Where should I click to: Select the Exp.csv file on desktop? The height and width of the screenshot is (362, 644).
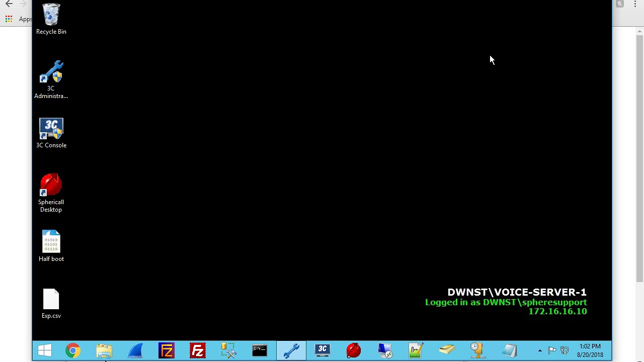(x=51, y=304)
